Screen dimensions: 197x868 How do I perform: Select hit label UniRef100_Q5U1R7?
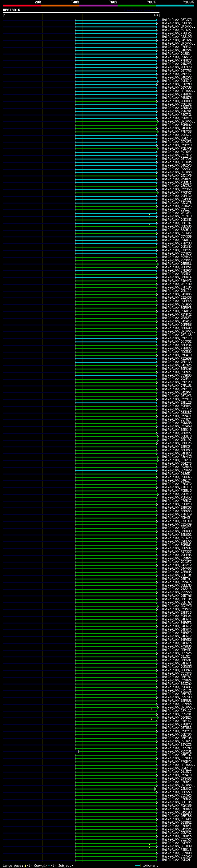[176, 440]
